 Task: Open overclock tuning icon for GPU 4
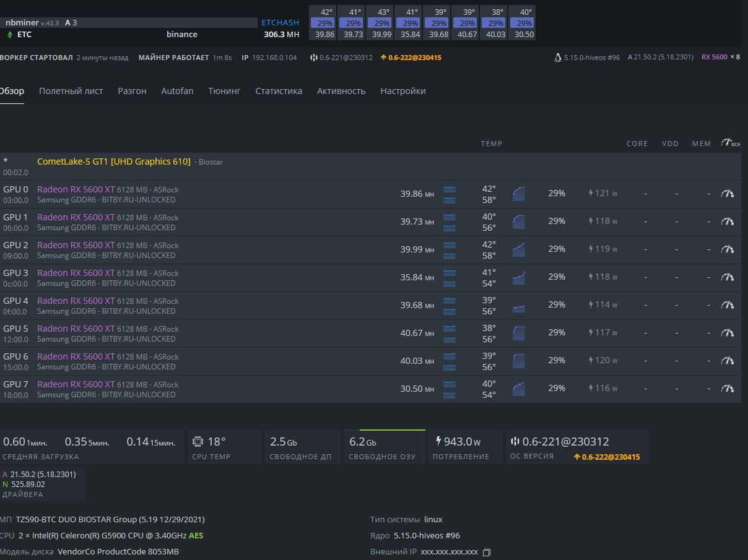pyautogui.click(x=727, y=305)
